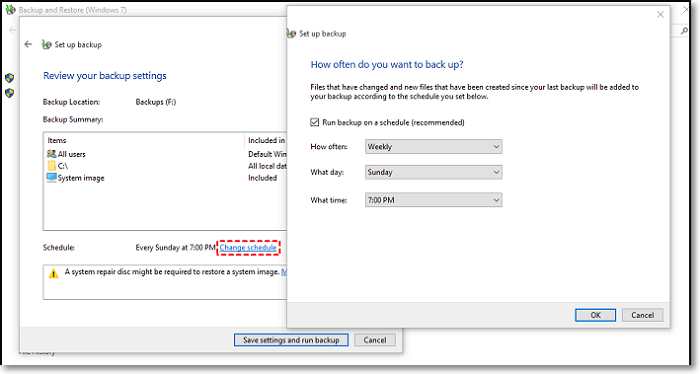Open the How often dropdown set to Weekly

pos(433,146)
